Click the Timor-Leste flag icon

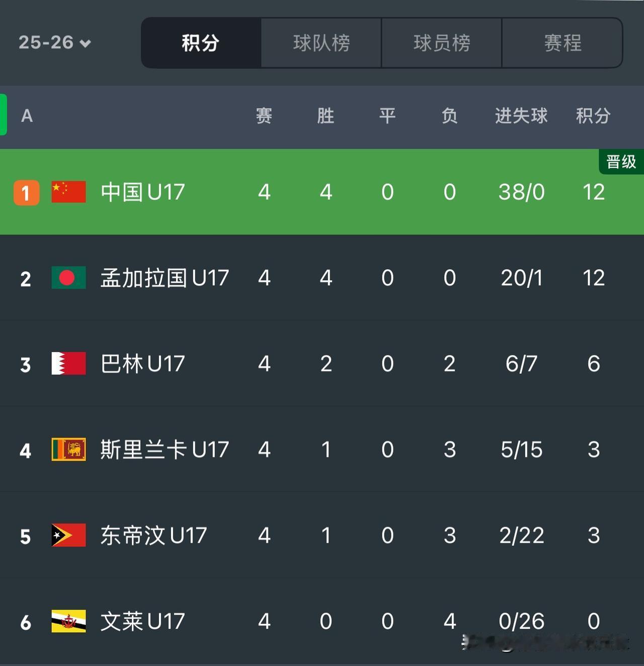click(68, 536)
